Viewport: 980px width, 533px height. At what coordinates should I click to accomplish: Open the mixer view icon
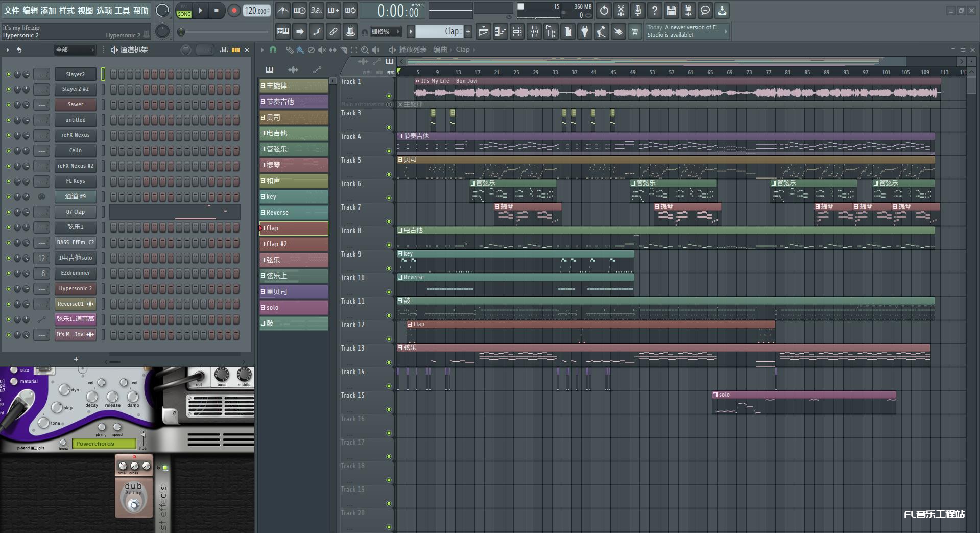point(534,32)
